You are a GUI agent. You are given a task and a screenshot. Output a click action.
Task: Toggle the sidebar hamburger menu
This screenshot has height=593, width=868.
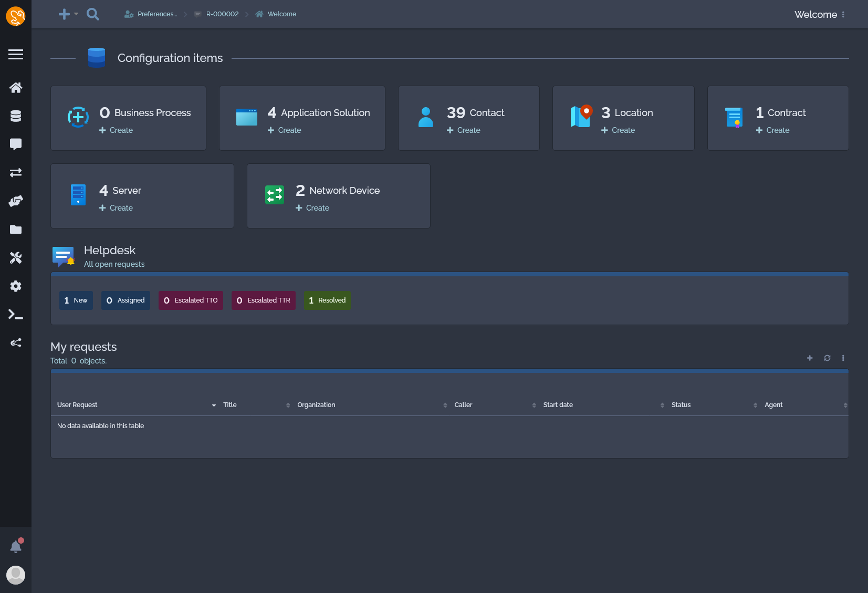pyautogui.click(x=16, y=54)
